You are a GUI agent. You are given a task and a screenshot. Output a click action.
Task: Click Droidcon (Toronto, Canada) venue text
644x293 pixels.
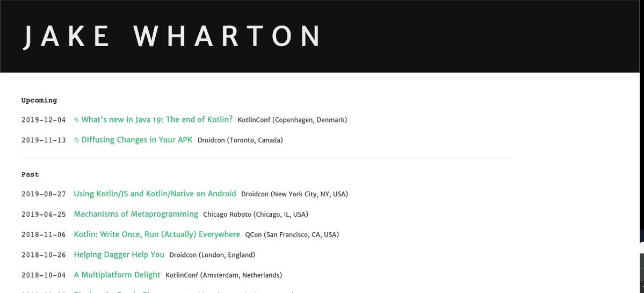tap(240, 140)
